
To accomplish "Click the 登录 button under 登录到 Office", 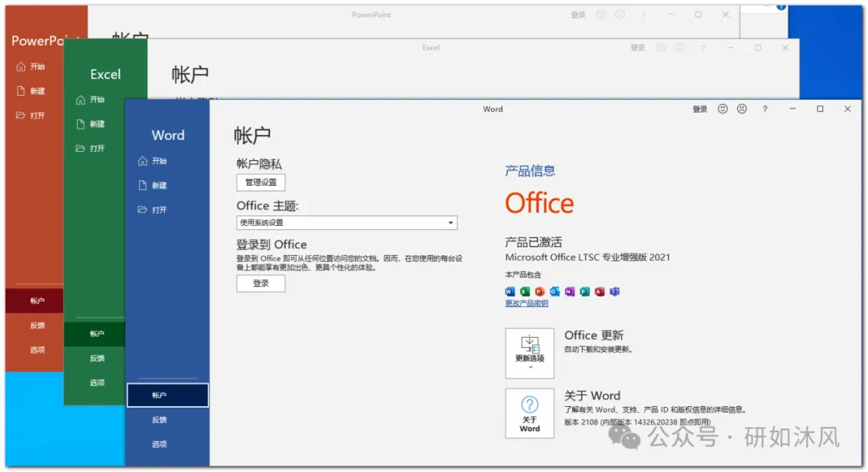I will coord(260,283).
